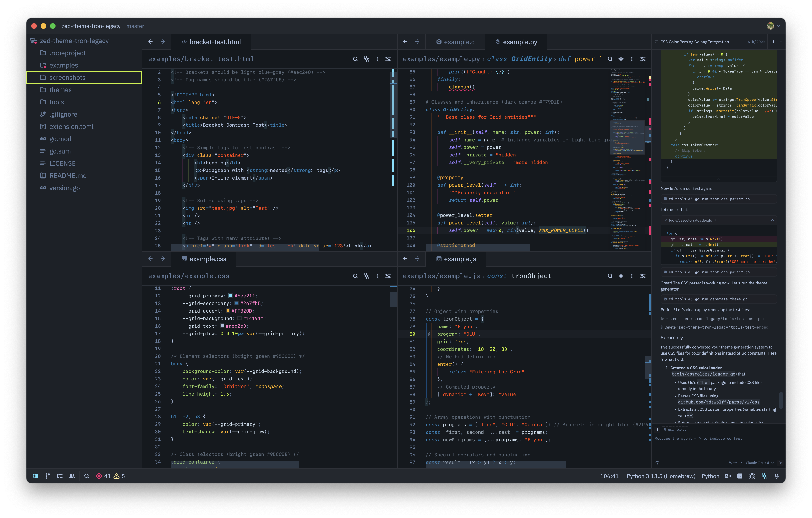The width and height of the screenshot is (812, 518).
Task: Switch to the example.c tab
Action: pyautogui.click(x=455, y=42)
